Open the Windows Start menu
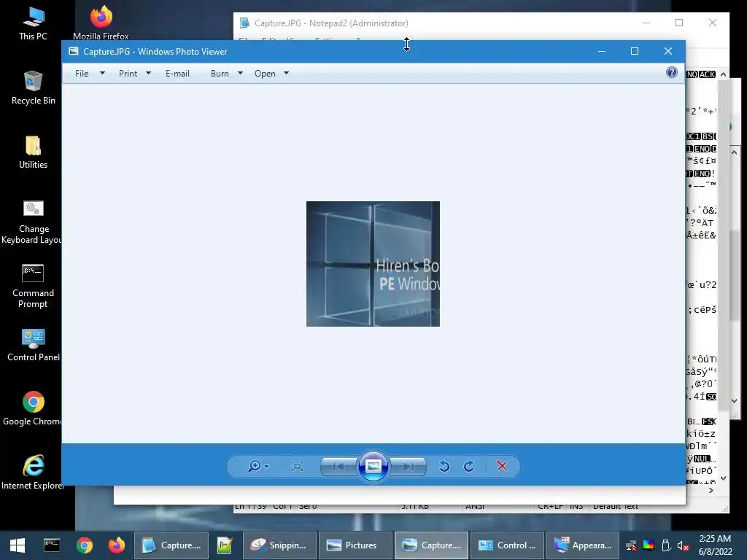The height and width of the screenshot is (560, 747). (18, 545)
